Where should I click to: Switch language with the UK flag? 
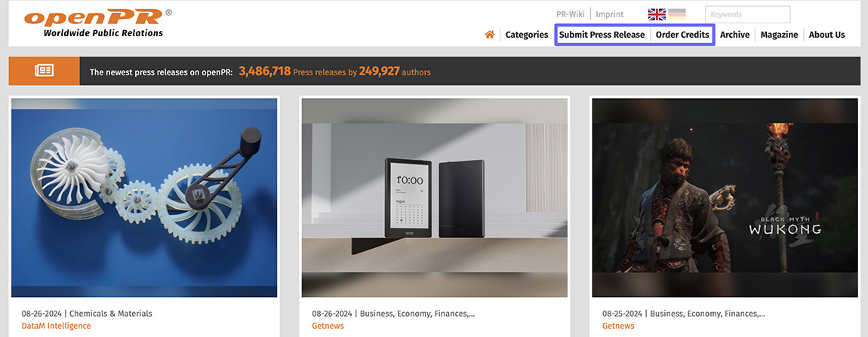(657, 14)
